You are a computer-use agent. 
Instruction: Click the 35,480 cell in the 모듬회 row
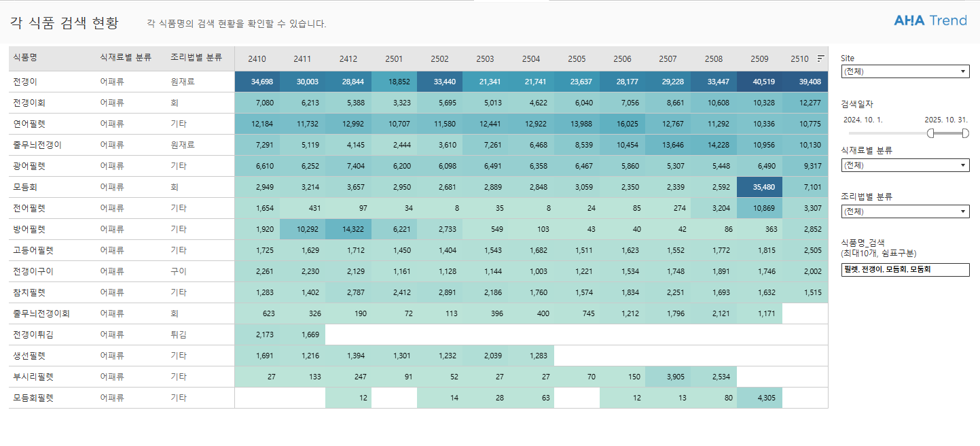(759, 187)
